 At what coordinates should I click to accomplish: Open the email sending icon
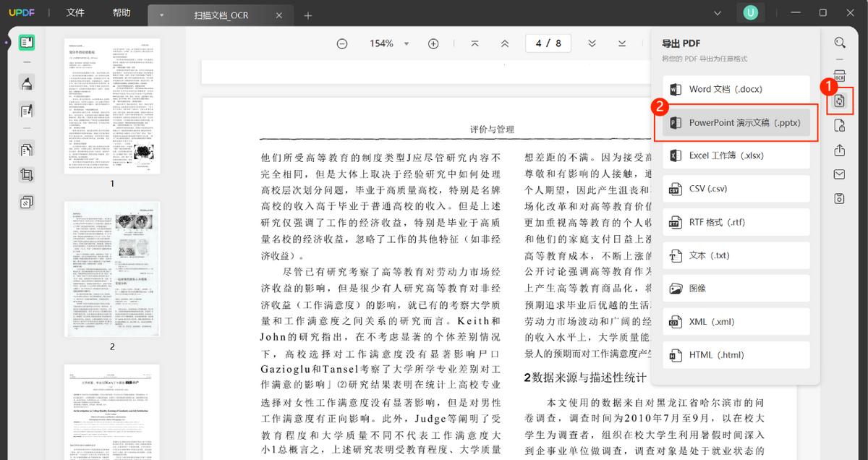839,174
